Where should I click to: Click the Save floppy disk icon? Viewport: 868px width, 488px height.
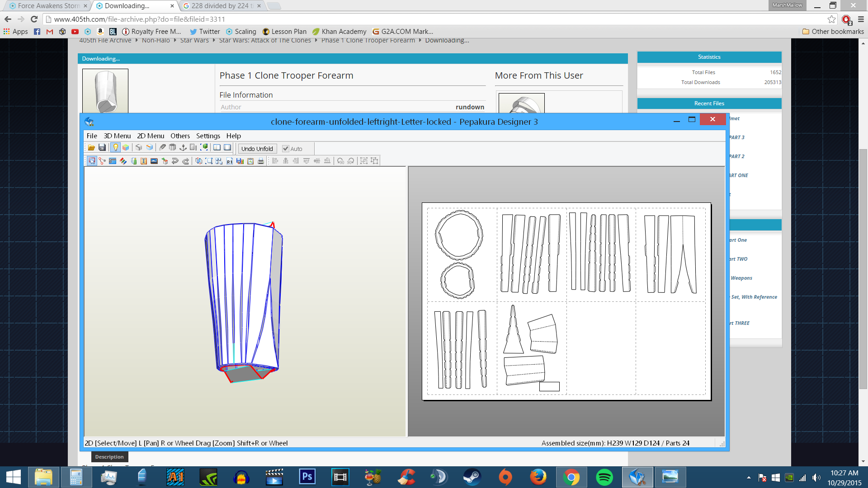pyautogui.click(x=102, y=148)
